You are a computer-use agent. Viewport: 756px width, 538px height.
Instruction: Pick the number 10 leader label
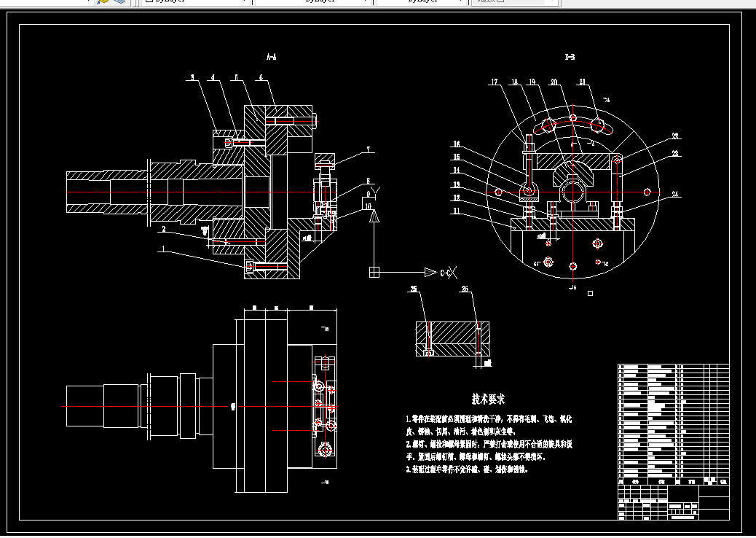pos(369,206)
